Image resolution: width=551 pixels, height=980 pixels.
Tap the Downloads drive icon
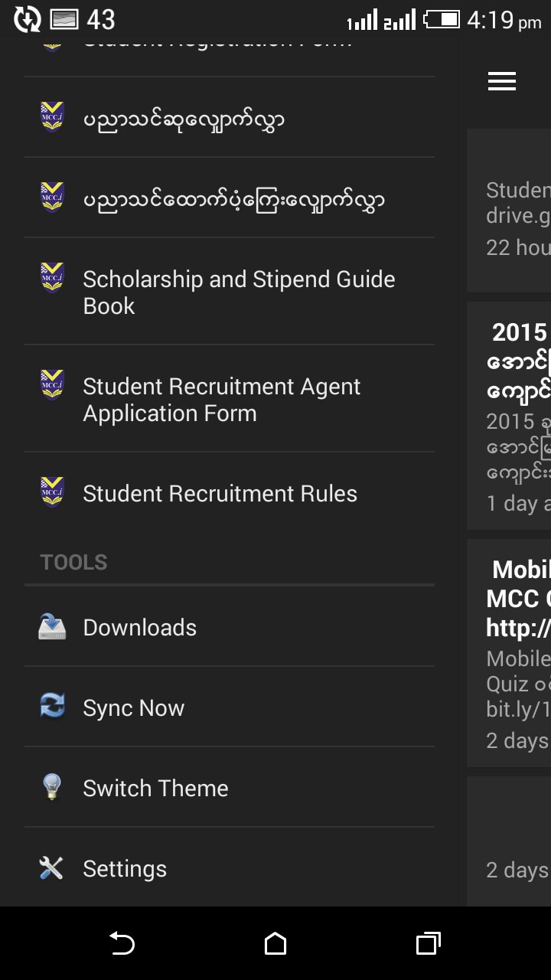click(x=52, y=627)
